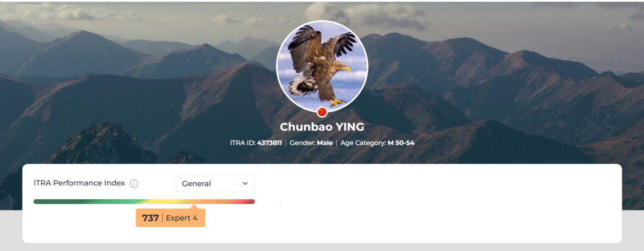
Task: Click the runner name Chunbao YING
Action: pyautogui.click(x=322, y=127)
